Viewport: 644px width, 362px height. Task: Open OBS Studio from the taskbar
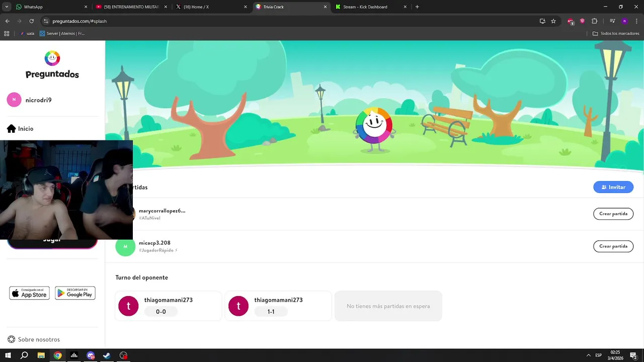123,355
